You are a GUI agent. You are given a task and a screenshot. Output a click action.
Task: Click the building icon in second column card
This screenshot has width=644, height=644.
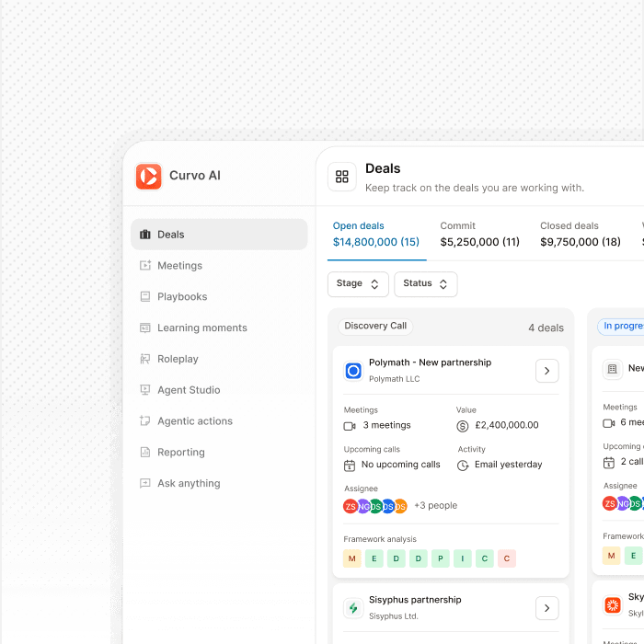(x=613, y=369)
